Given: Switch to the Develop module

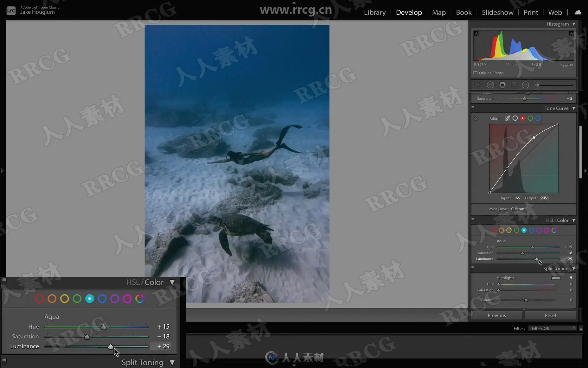Looking at the screenshot, I should (x=409, y=12).
